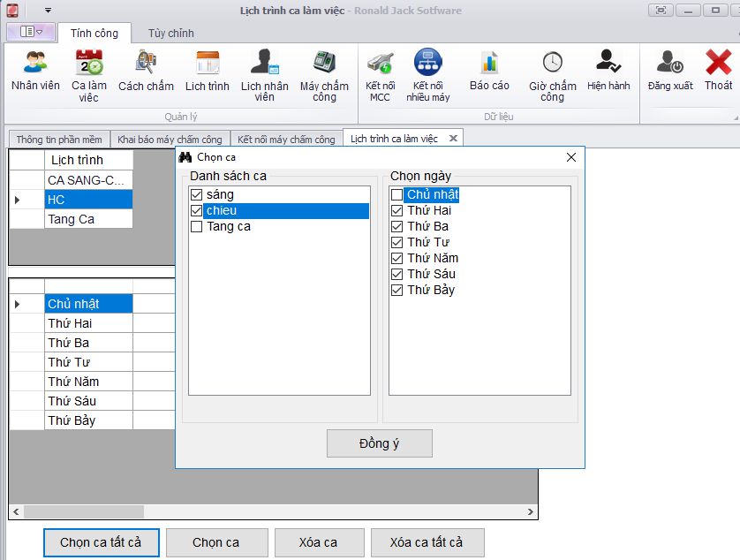The height and width of the screenshot is (560, 740).
Task: Open Máy chấm công device icon
Action: tap(324, 64)
